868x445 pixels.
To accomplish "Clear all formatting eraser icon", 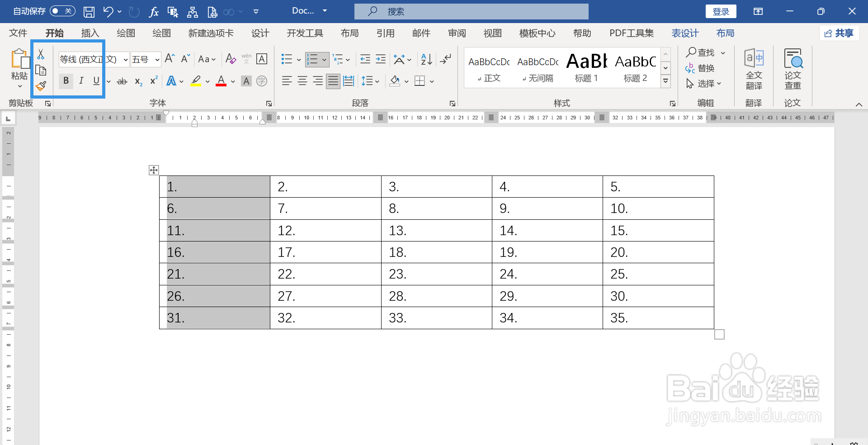I will click(x=231, y=59).
